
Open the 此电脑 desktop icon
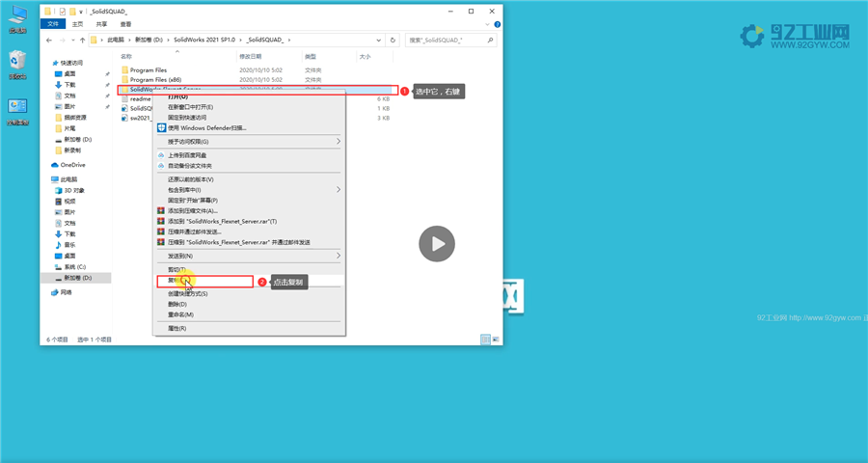click(x=17, y=20)
